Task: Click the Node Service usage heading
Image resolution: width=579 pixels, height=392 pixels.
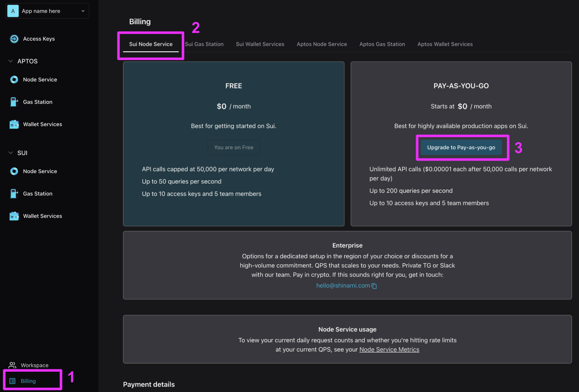Action: [347, 329]
